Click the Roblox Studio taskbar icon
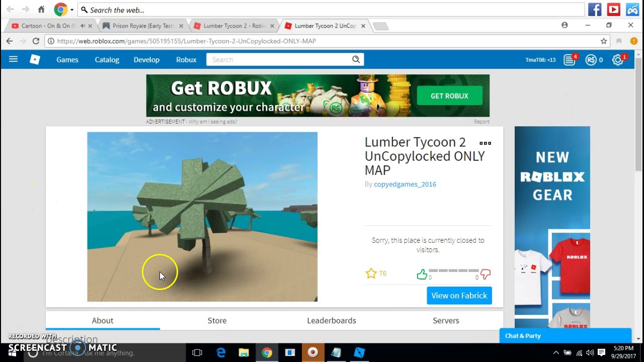The image size is (644, 362). [359, 353]
